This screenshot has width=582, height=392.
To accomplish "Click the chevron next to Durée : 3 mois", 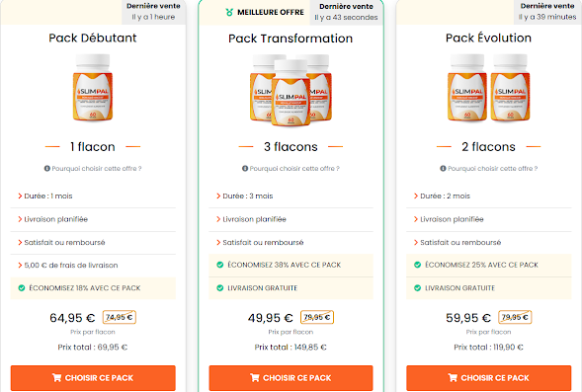I will coord(218,196).
